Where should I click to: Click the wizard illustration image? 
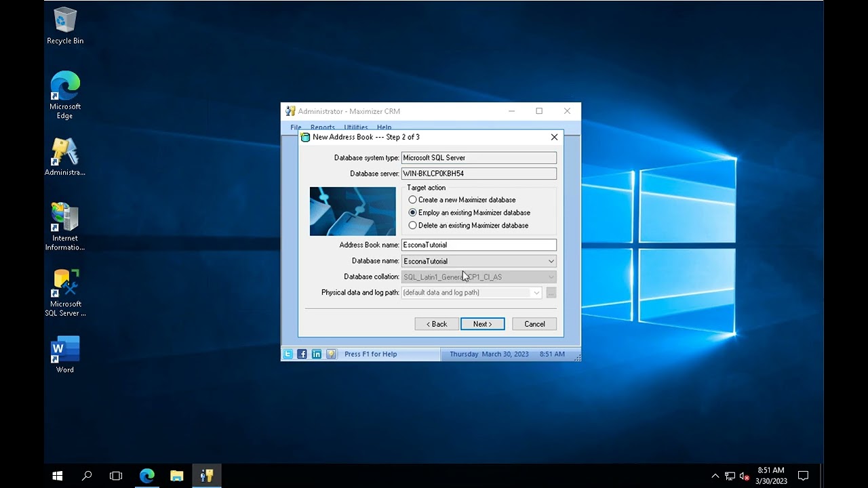pos(353,211)
